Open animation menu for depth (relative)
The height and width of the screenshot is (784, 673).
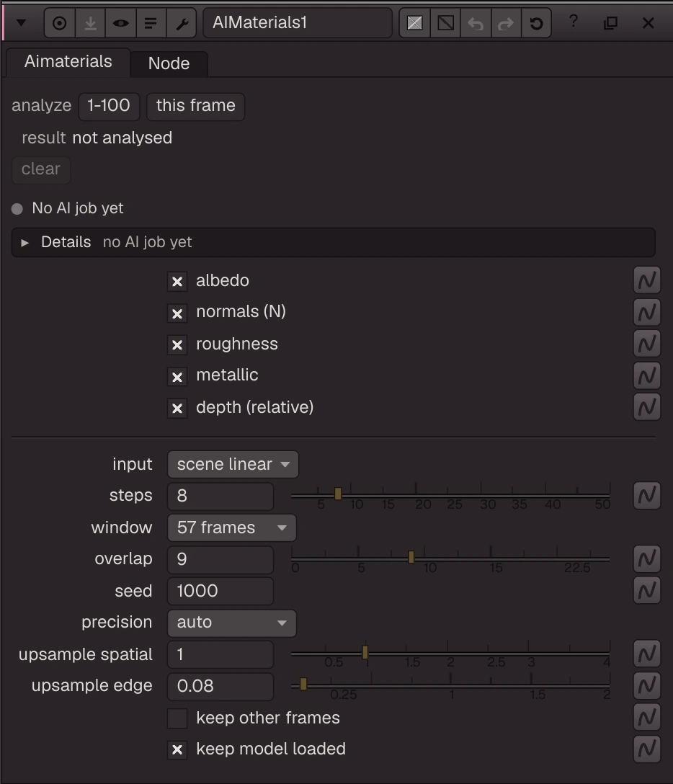click(647, 406)
